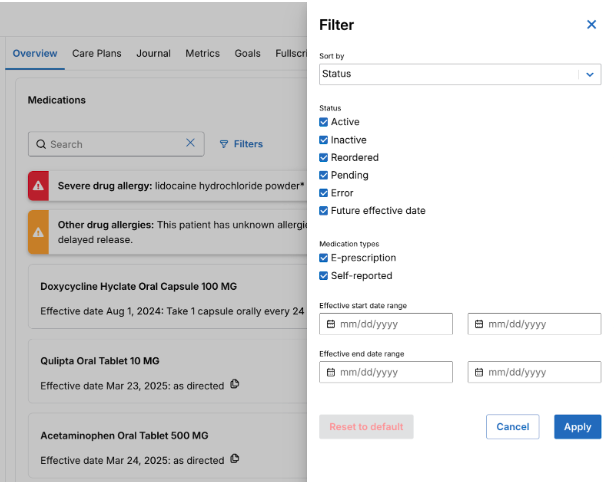Toggle the Reordered status checkbox
Viewport: 614px width, 482px height.
coord(323,157)
